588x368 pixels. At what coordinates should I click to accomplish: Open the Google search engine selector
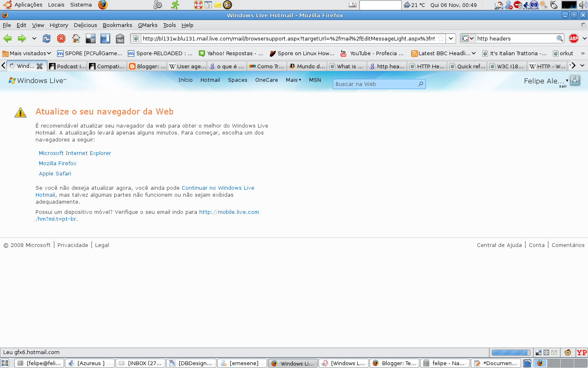[468, 38]
